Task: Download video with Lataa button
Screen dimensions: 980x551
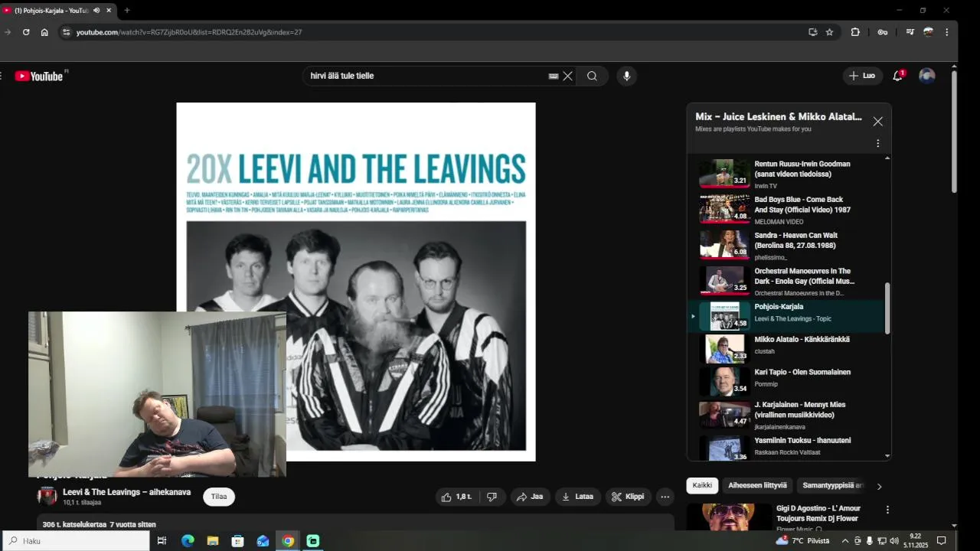Action: coord(577,497)
